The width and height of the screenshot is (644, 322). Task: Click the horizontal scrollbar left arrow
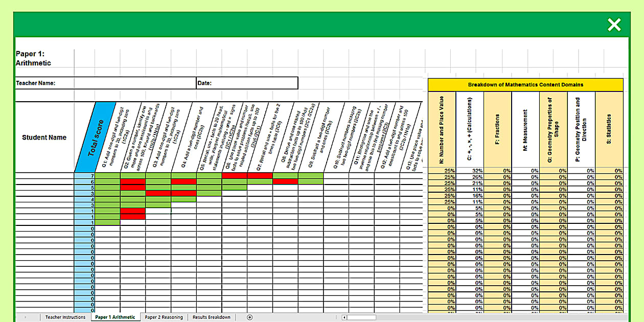pyautogui.click(x=344, y=317)
